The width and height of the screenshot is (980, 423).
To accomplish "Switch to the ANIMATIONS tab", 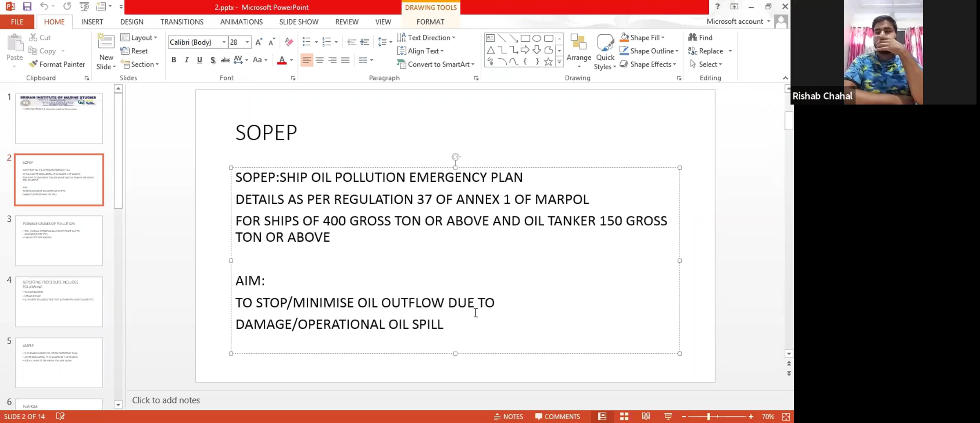I will (x=241, y=22).
